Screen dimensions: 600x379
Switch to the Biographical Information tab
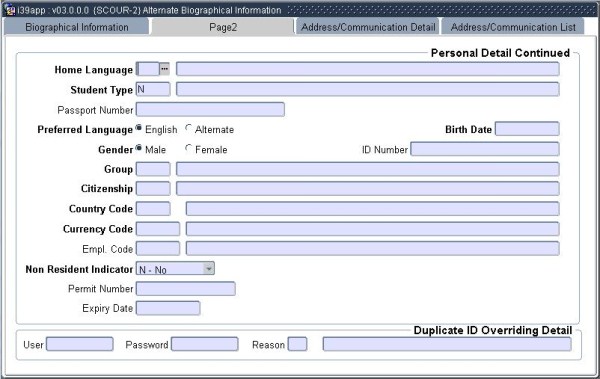pyautogui.click(x=77, y=27)
